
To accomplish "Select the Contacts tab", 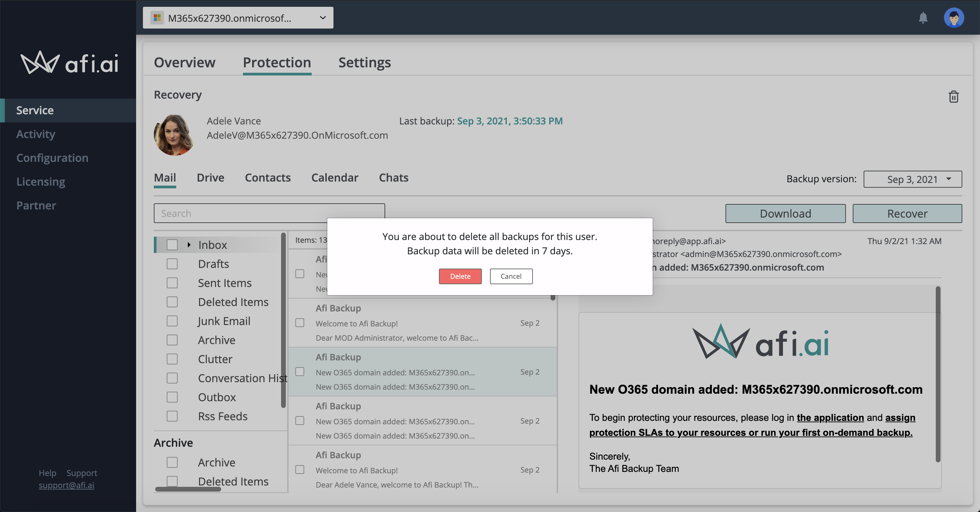I will click(x=267, y=178).
